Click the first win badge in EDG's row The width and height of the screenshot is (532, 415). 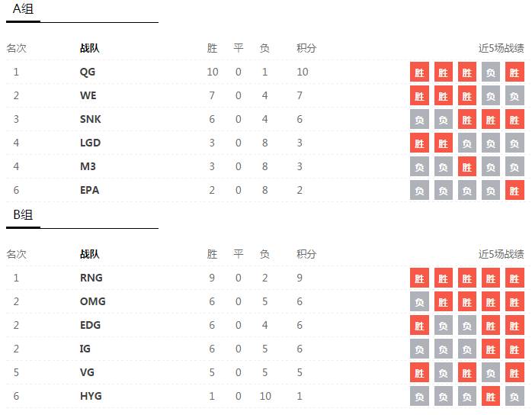click(x=420, y=325)
